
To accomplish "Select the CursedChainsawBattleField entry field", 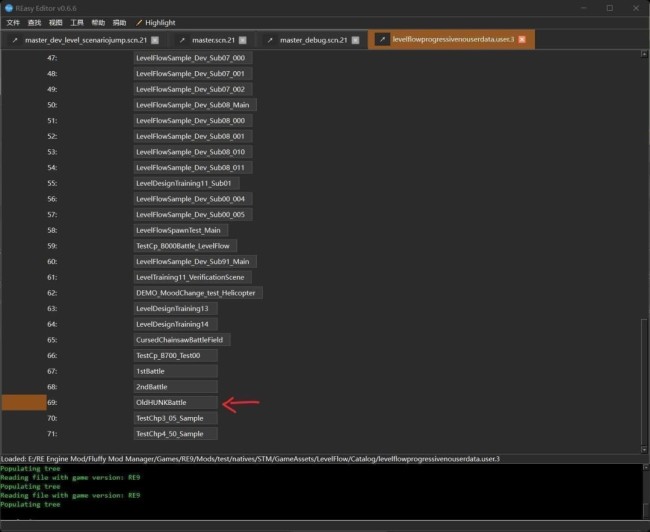I will click(182, 340).
